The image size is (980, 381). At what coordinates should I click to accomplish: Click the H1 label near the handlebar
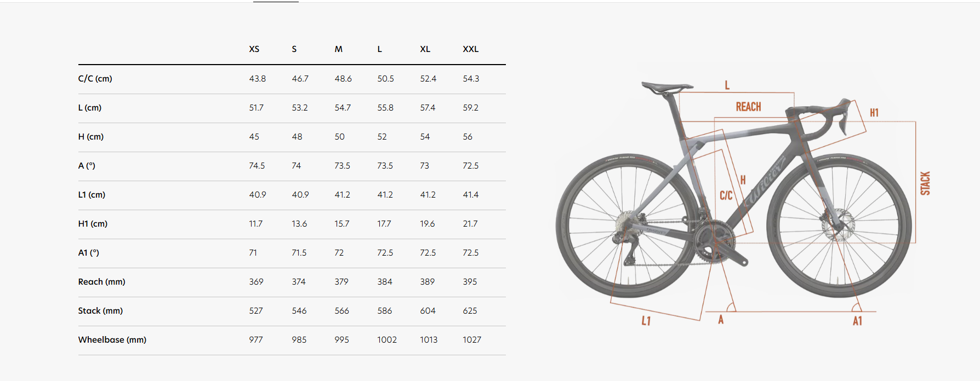pyautogui.click(x=874, y=113)
